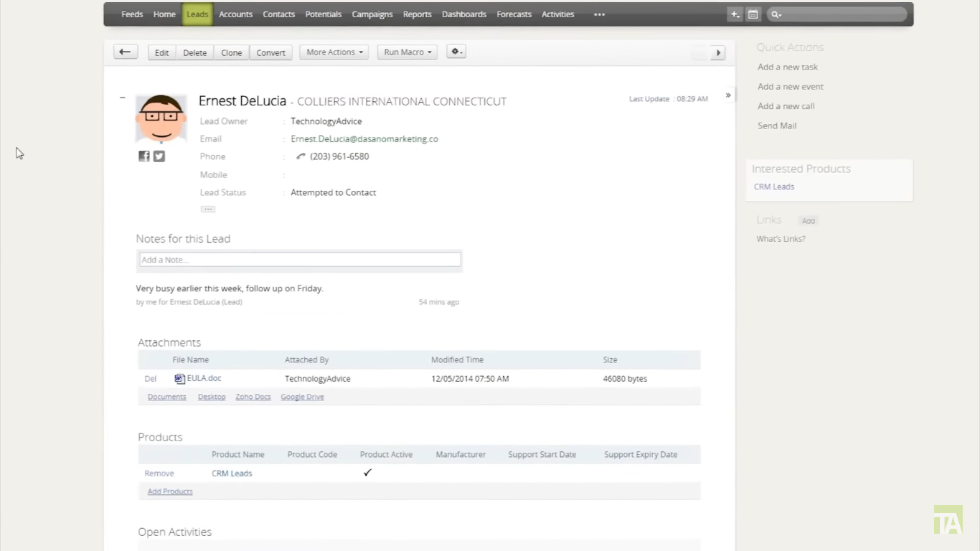This screenshot has width=980, height=551.
Task: Click TechnologyAdvice lead owner value
Action: pyautogui.click(x=326, y=121)
